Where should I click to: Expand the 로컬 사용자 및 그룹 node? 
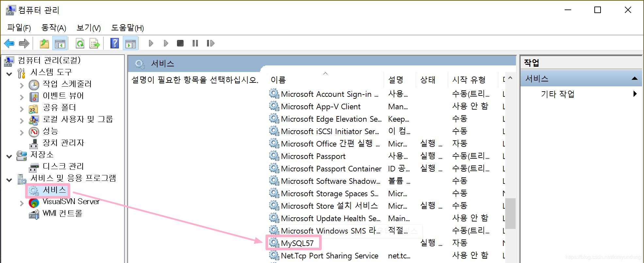(x=22, y=121)
